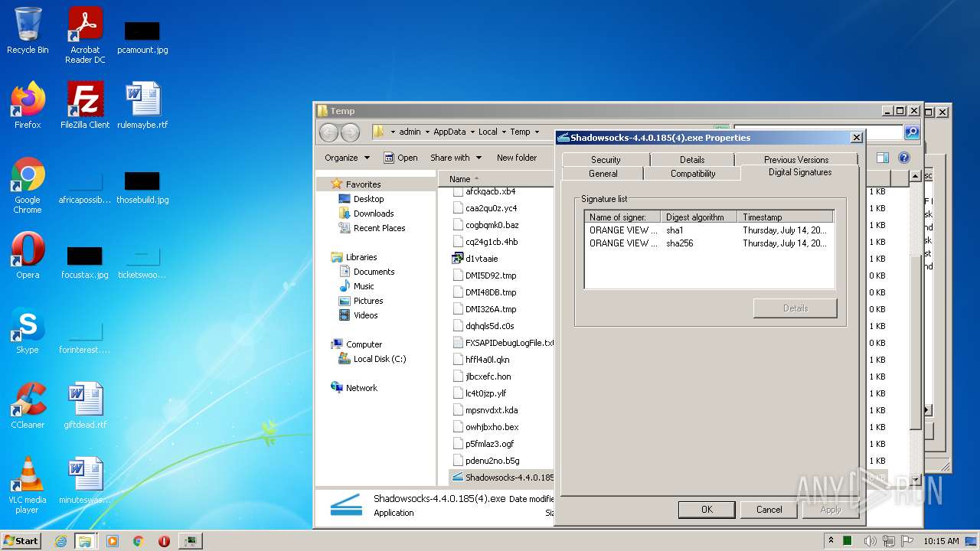Viewport: 980px width, 551px height.
Task: Click the Explorer Back navigation arrow
Action: pos(328,132)
